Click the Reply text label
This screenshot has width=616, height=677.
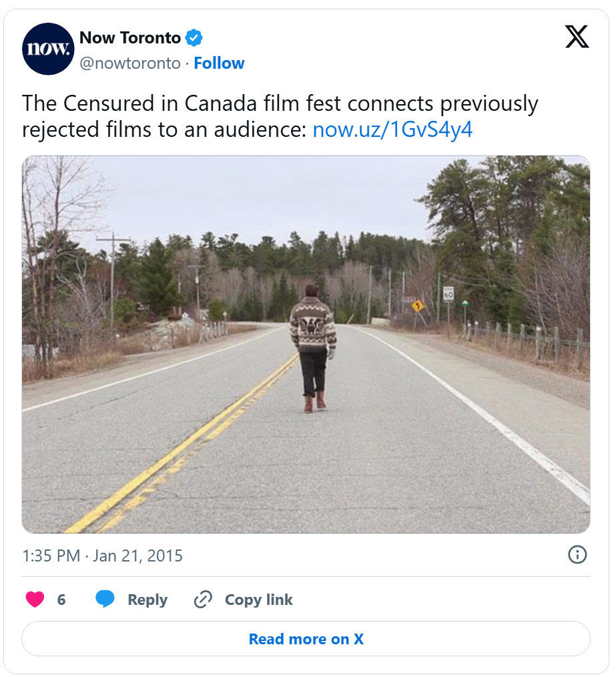tap(147, 600)
